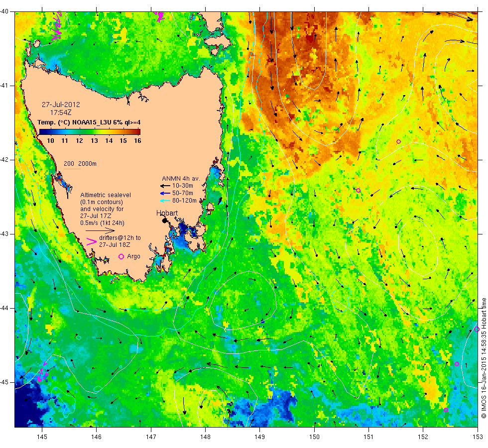Click the Hobart city label
Screen dimensions: 488x448
tap(167, 213)
